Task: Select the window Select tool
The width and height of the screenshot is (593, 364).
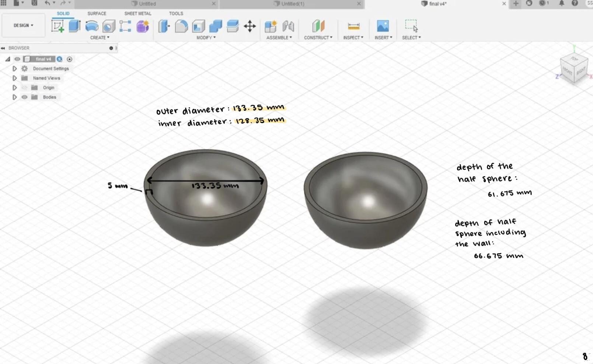Action: pyautogui.click(x=411, y=26)
